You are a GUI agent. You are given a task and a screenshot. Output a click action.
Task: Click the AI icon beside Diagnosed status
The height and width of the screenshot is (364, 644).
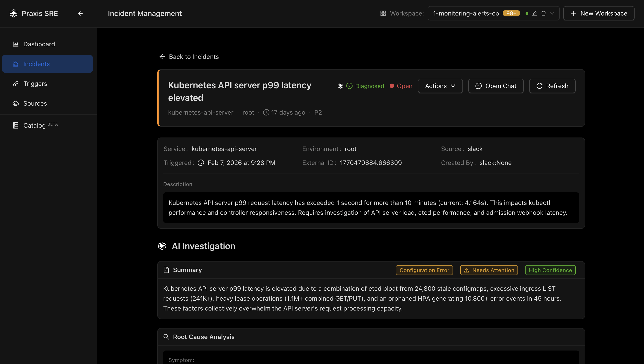point(340,86)
